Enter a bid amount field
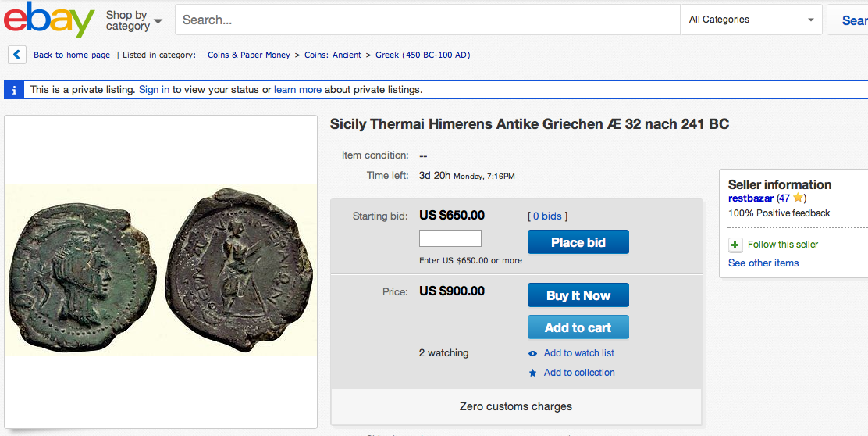Screen dimensions: 868x436 (x=450, y=238)
